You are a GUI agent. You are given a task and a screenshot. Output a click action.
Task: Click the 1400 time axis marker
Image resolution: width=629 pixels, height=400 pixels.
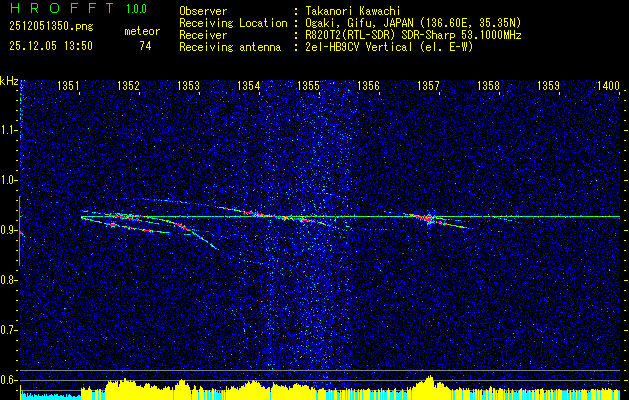pyautogui.click(x=608, y=86)
